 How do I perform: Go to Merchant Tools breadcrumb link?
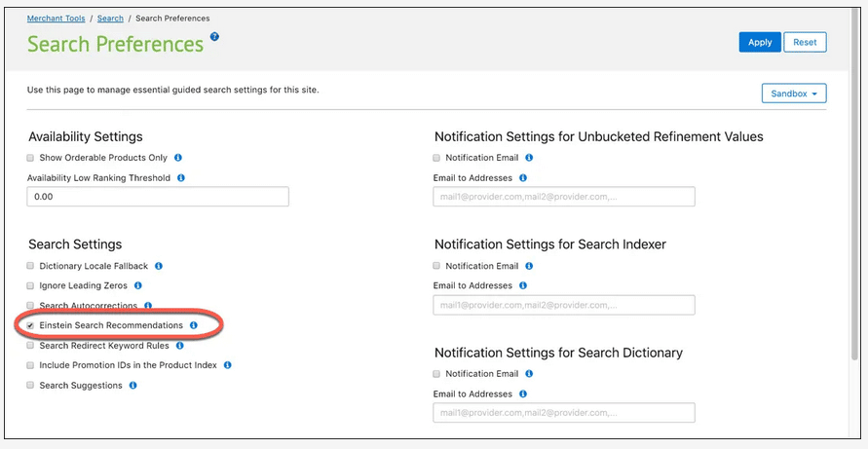point(56,19)
